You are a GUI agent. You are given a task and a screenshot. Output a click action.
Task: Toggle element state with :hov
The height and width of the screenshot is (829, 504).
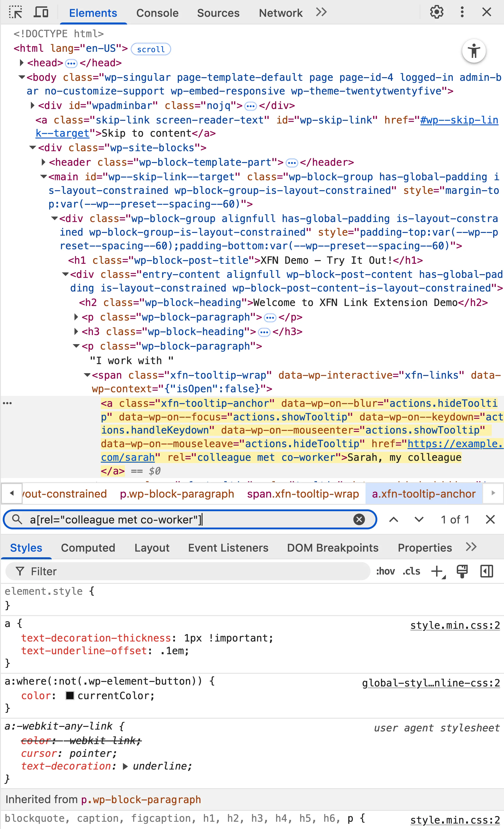[385, 571]
